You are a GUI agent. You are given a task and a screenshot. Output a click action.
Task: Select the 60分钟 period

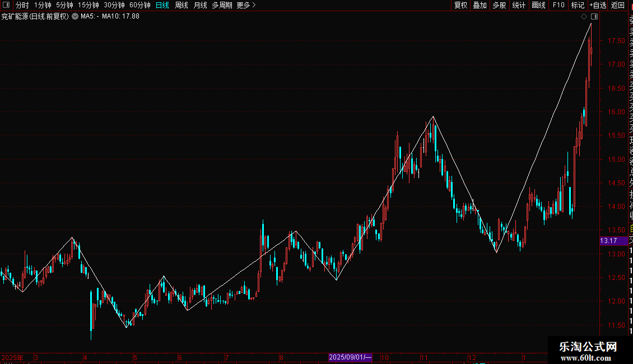pos(140,5)
